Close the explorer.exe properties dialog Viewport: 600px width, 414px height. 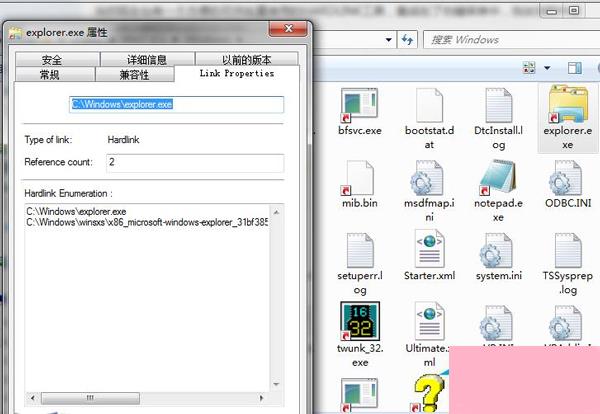coord(288,28)
